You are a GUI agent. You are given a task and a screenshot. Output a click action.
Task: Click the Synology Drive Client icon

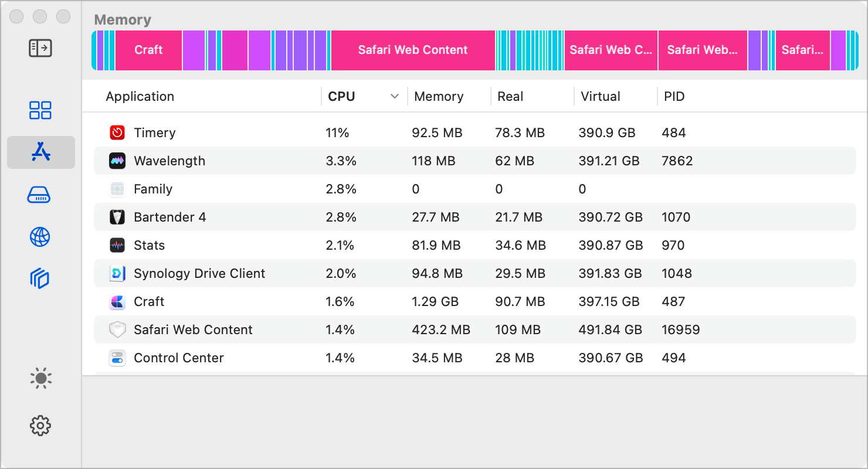[x=117, y=273]
